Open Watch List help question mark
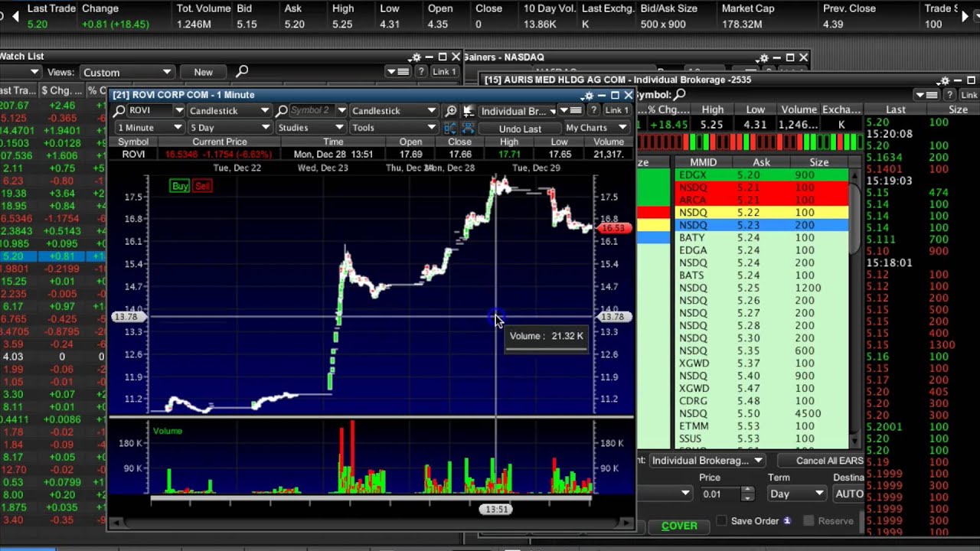This screenshot has width=980, height=551. (421, 72)
